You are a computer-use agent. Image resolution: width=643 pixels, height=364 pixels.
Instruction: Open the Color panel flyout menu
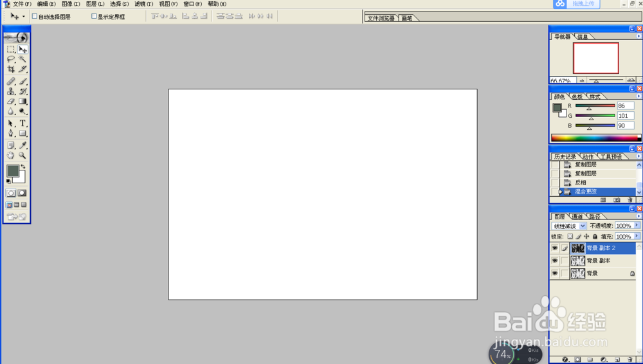(638, 96)
